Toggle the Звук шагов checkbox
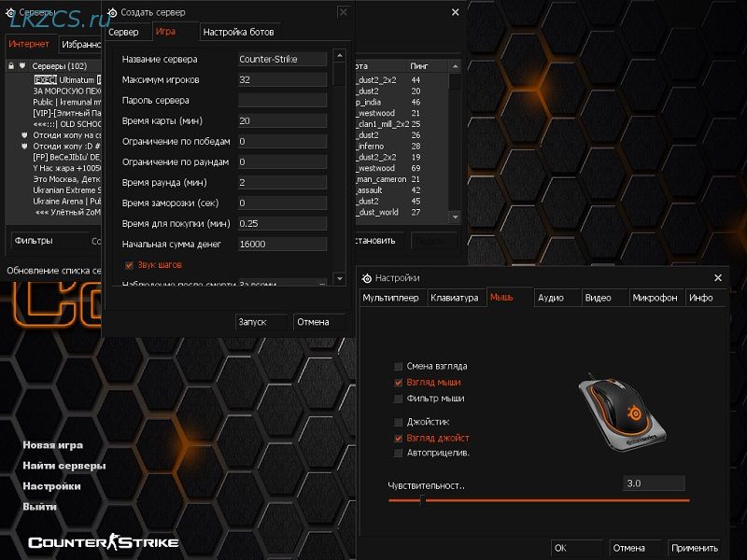This screenshot has width=747, height=560. click(129, 265)
